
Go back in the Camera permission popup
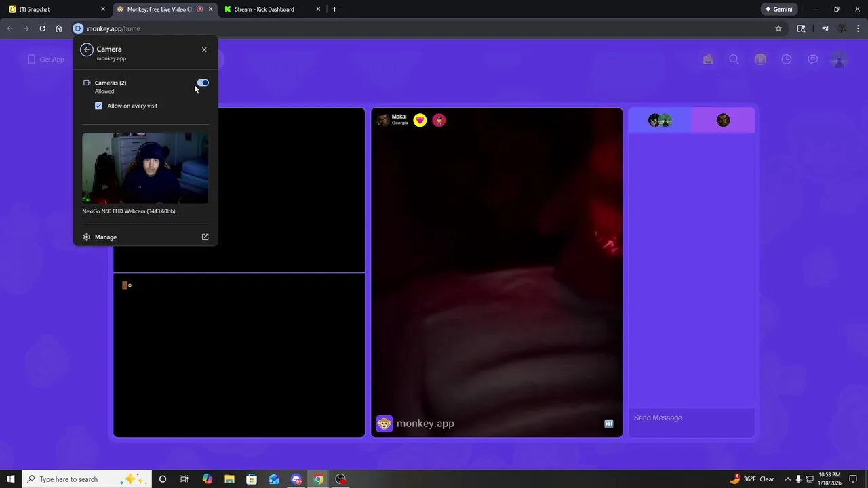point(86,49)
